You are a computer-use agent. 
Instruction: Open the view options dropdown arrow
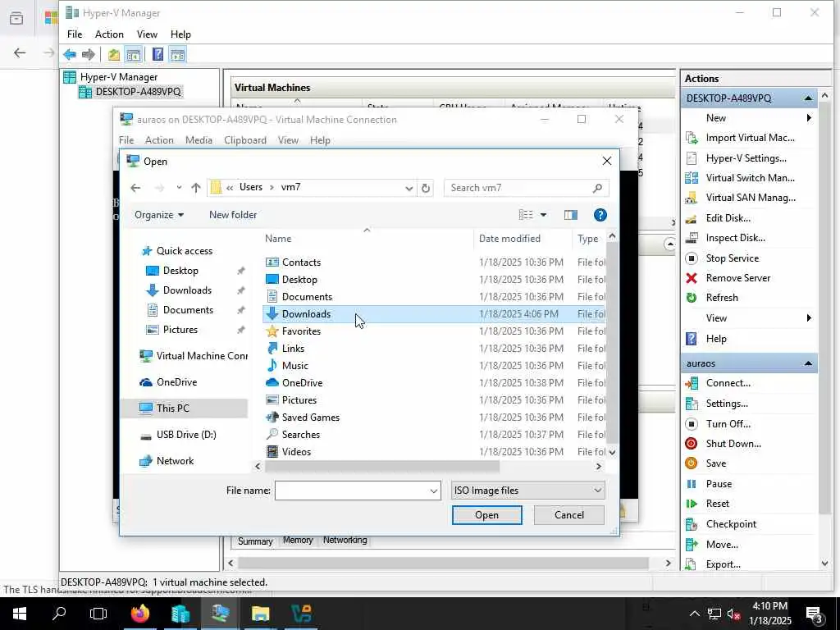543,215
